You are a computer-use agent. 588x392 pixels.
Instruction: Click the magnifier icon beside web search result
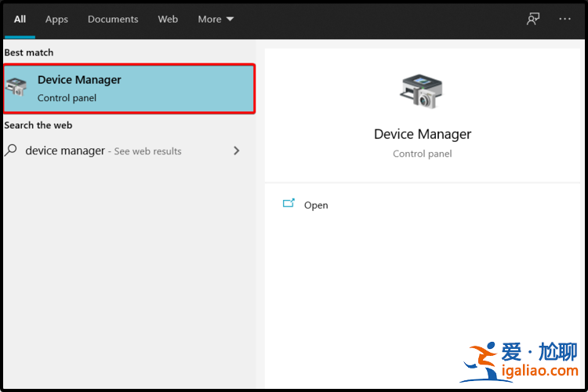[x=11, y=151]
